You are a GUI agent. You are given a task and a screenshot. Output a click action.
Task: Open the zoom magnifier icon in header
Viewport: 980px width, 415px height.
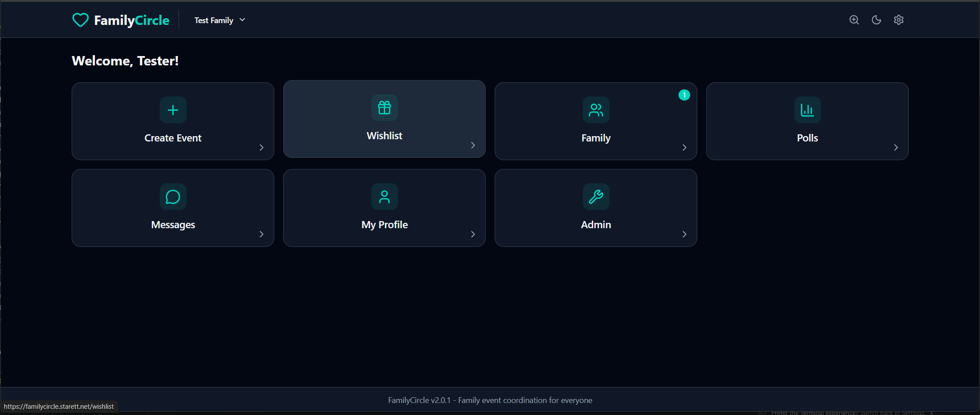coord(854,20)
